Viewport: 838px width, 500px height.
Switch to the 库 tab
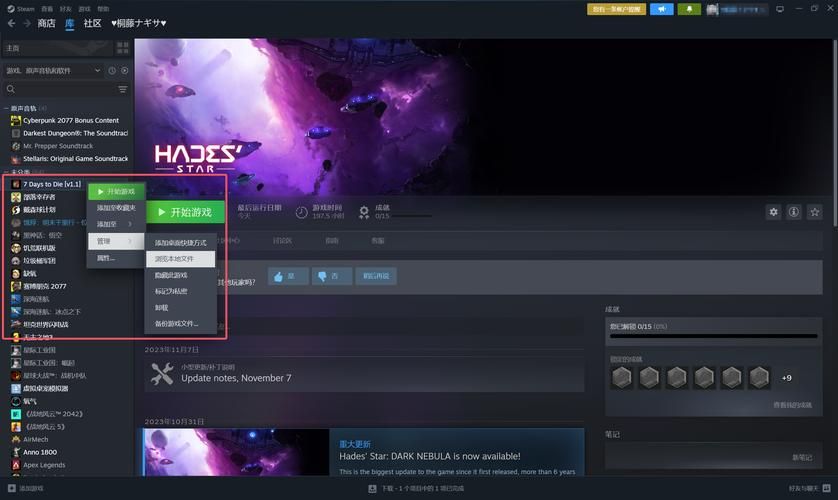pos(70,24)
